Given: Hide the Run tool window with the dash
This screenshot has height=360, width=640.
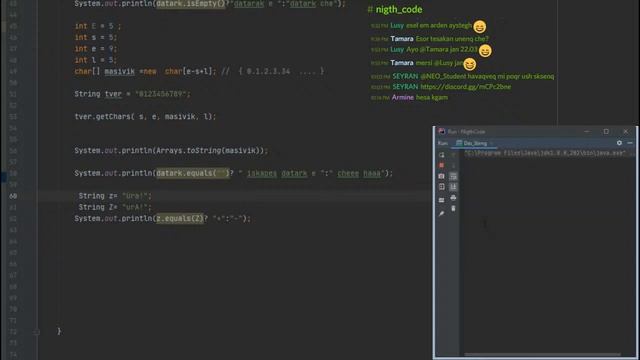Looking at the screenshot, I should click(630, 143).
